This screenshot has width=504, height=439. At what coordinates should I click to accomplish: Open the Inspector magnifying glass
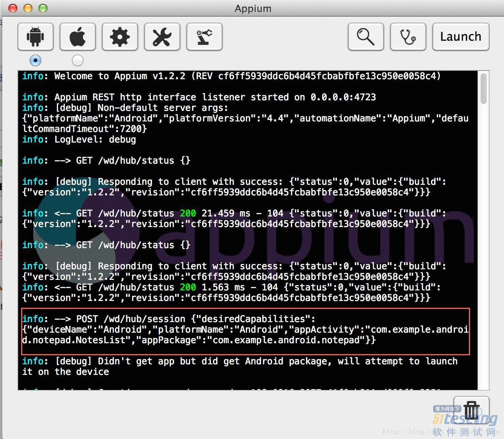[x=366, y=37]
